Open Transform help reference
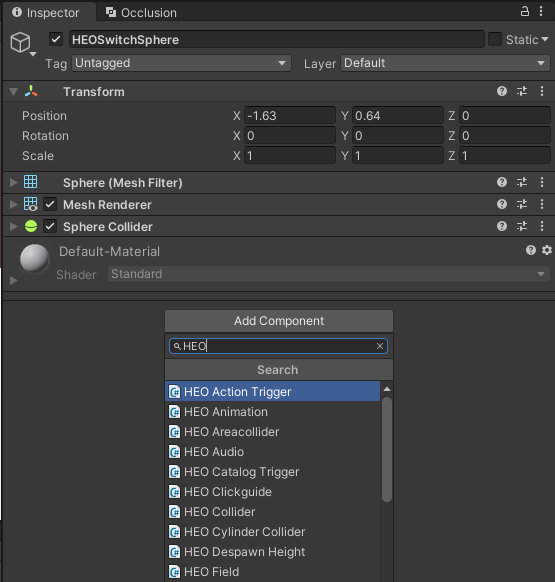 point(502,91)
